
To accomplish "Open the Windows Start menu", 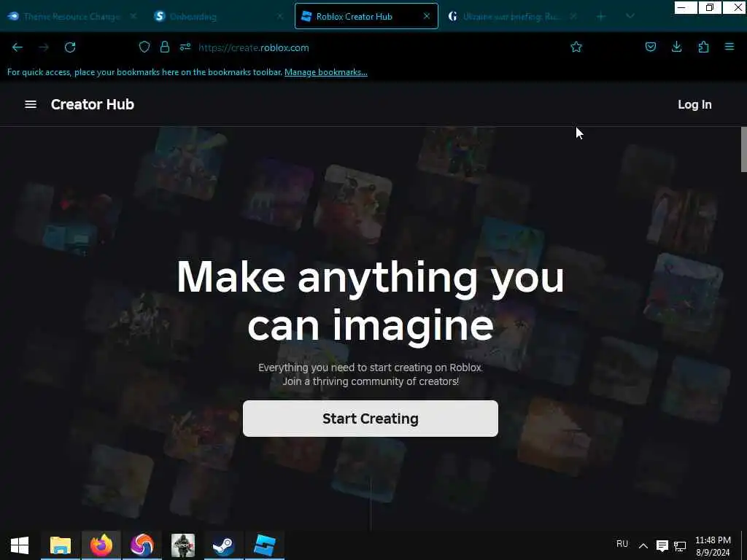I will click(20, 545).
